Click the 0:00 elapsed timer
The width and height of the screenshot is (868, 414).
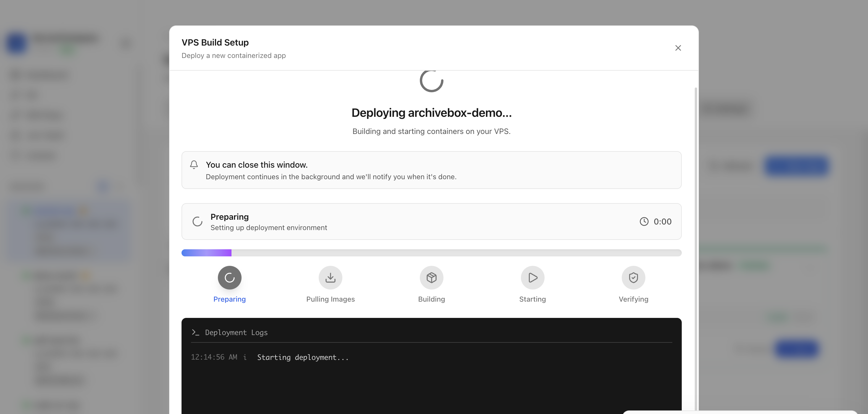click(x=663, y=221)
